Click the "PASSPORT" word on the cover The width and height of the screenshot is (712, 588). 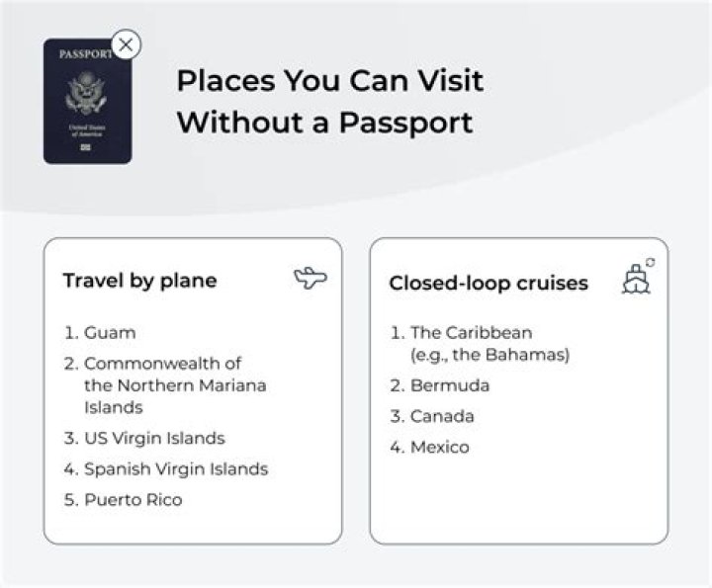tap(85, 54)
